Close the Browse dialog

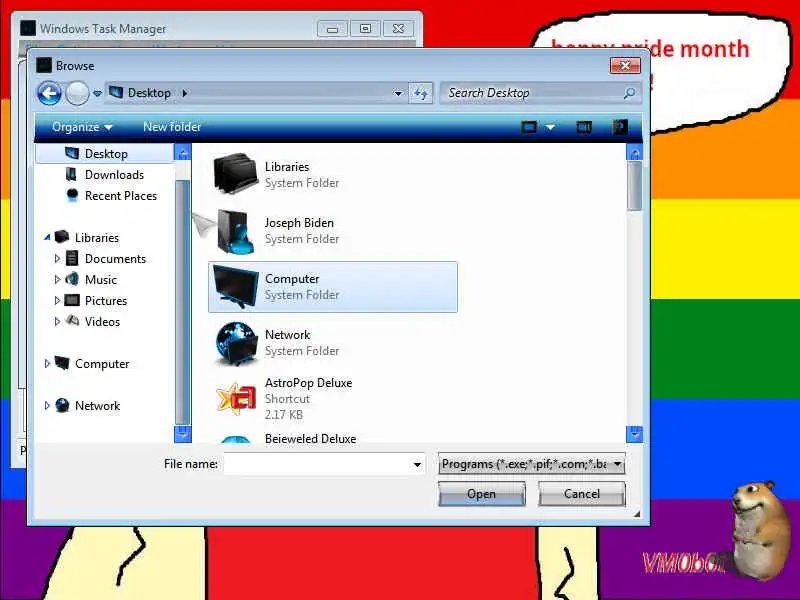click(x=625, y=65)
